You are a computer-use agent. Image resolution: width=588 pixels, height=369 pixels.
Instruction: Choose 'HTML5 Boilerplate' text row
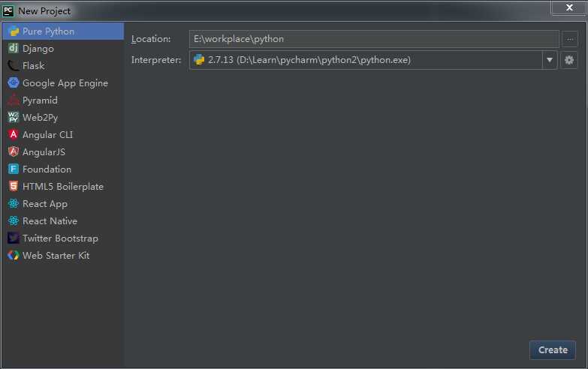63,186
